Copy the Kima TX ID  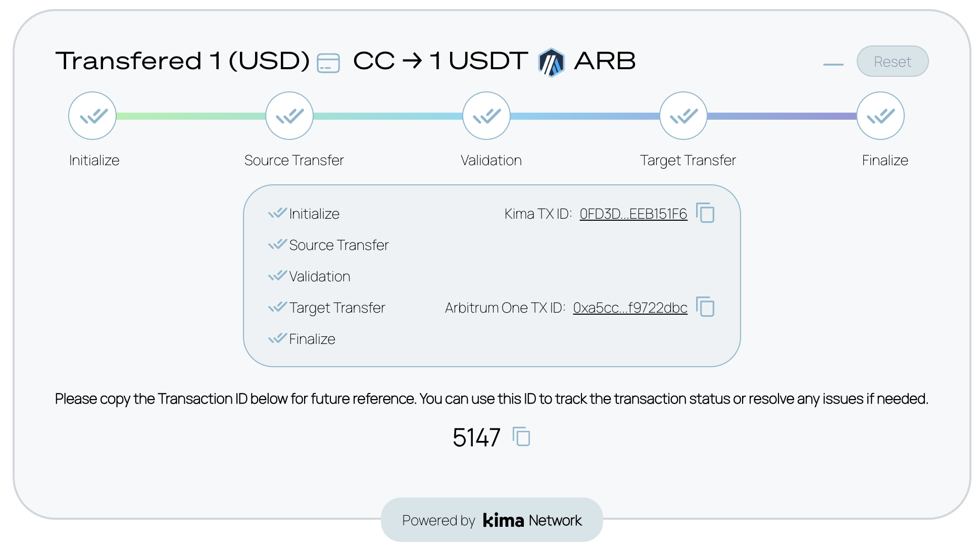tap(705, 213)
